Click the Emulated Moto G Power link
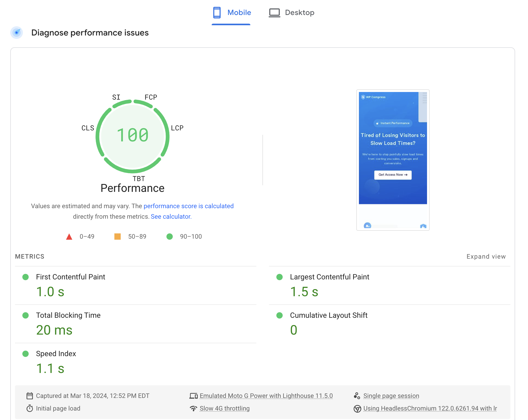Viewport: 528px width, 420px height. click(x=266, y=396)
